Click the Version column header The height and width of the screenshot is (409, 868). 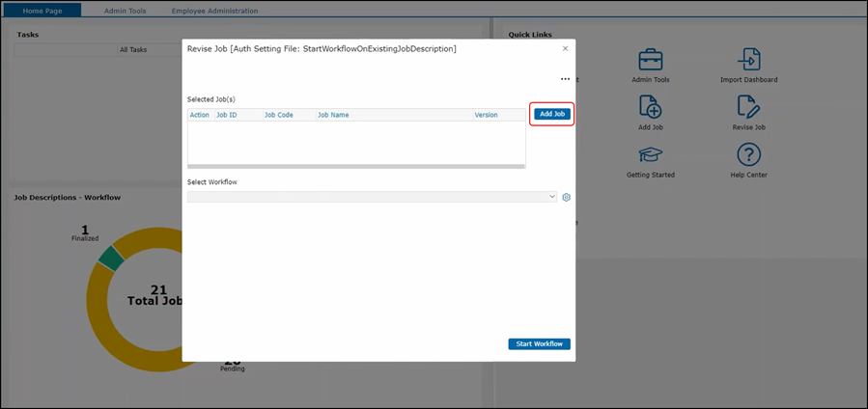tap(486, 115)
